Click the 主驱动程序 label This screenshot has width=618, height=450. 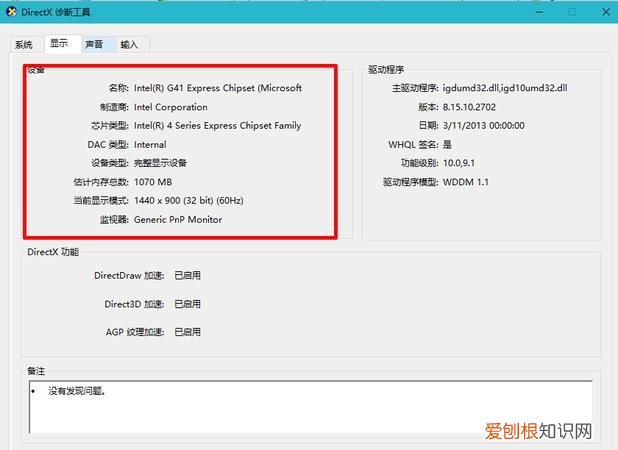click(415, 88)
